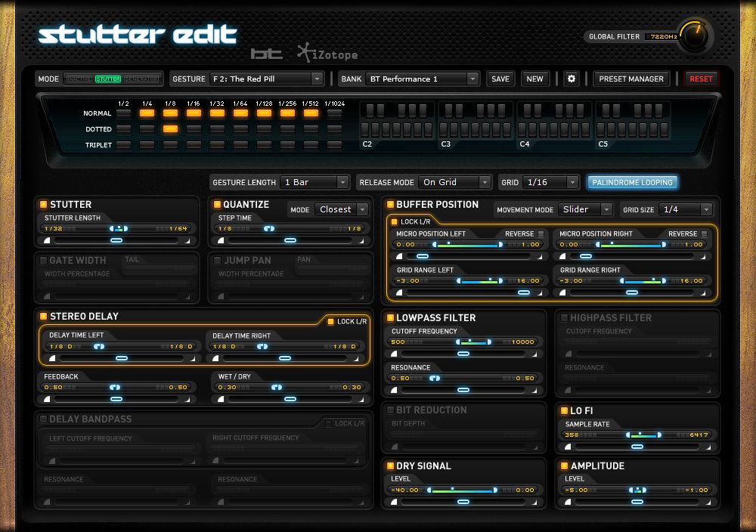Open the Grid Size dropdown

[685, 209]
